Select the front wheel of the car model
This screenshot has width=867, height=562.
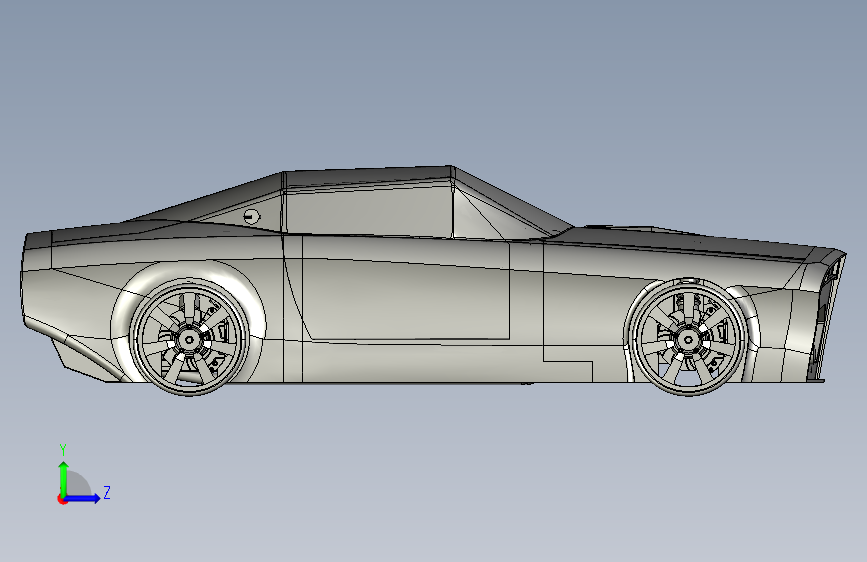[688, 339]
